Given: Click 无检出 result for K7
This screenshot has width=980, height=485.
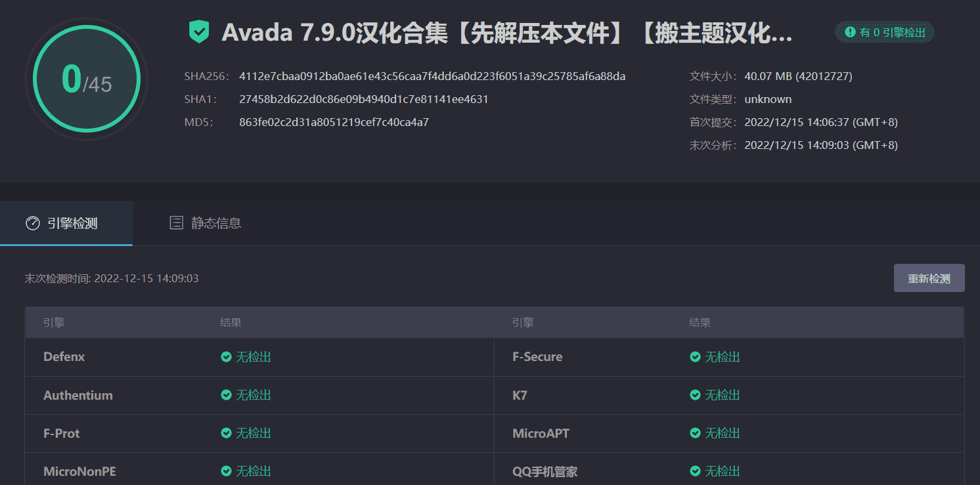Looking at the screenshot, I should click(723, 395).
